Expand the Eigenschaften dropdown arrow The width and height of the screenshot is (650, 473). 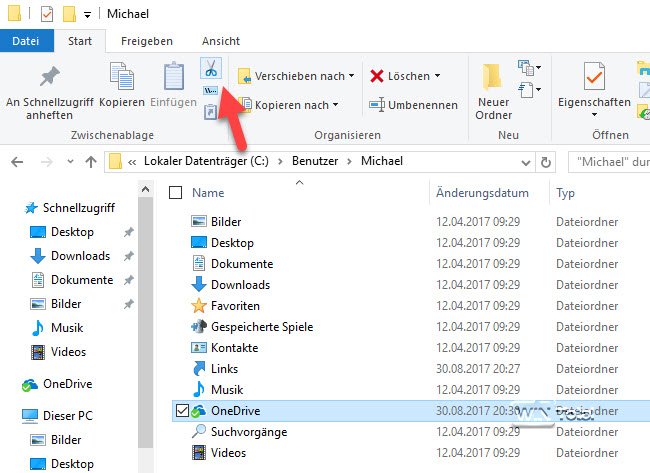[594, 114]
